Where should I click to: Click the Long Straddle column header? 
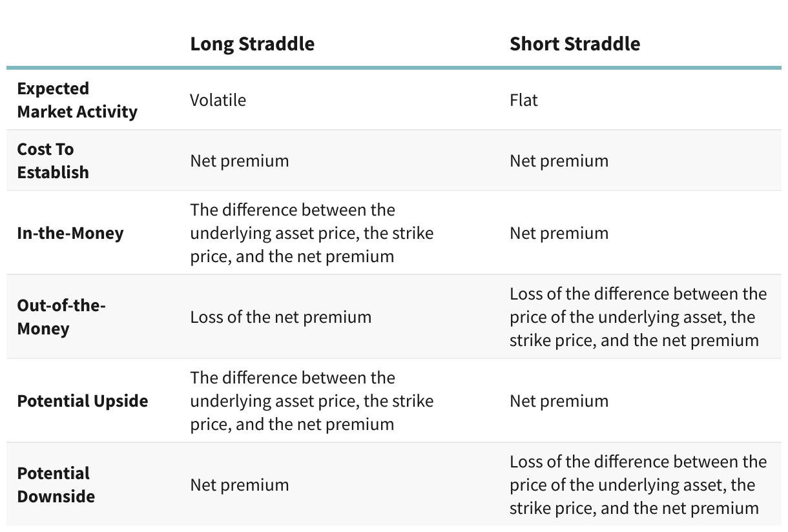(252, 44)
